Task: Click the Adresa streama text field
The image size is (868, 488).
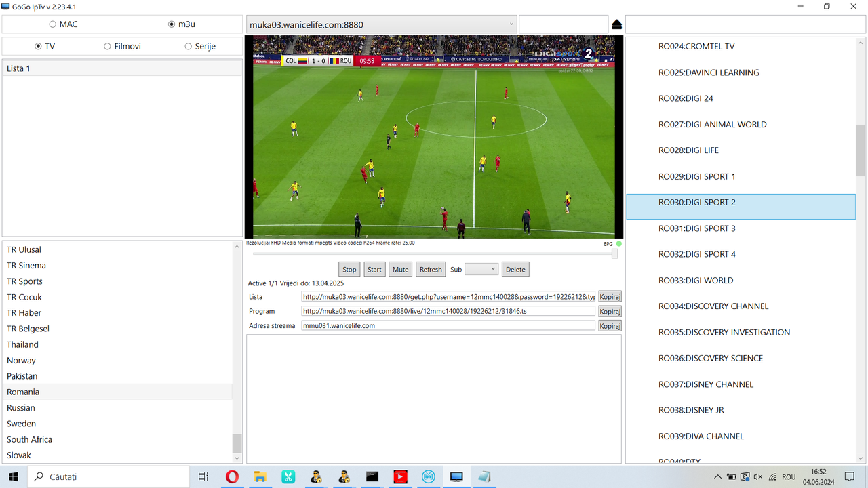Action: [x=448, y=325]
